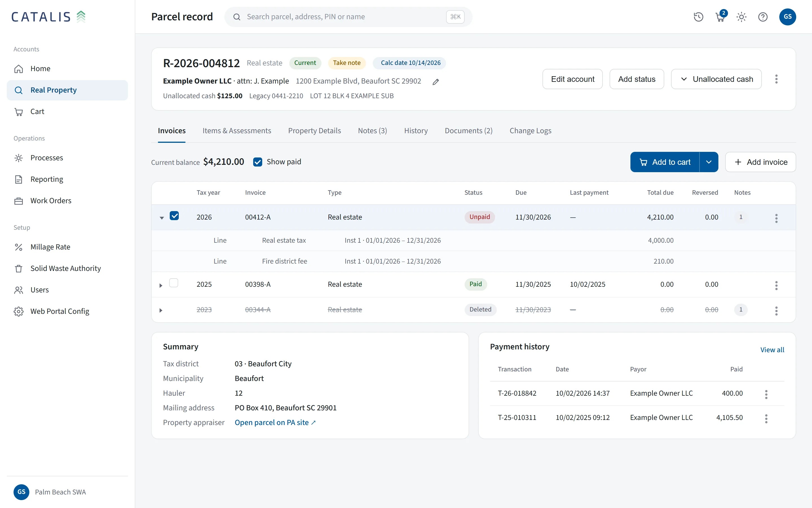Image resolution: width=812 pixels, height=508 pixels.
Task: Click the Add to cart button
Action: click(665, 162)
